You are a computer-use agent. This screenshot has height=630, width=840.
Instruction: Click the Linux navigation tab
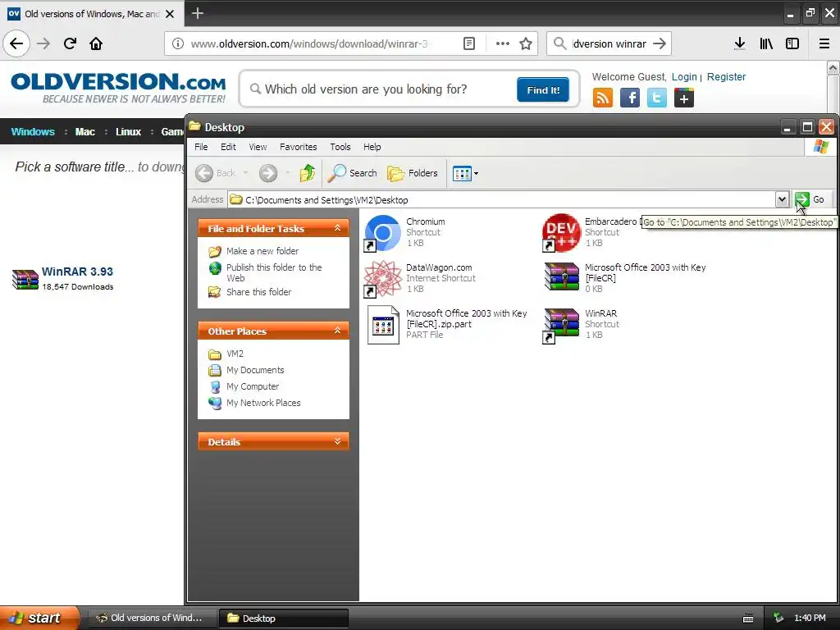(129, 132)
